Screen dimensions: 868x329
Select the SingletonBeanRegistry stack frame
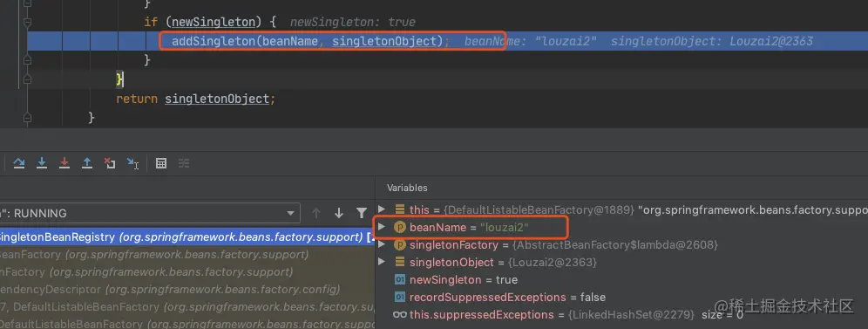coord(187,237)
